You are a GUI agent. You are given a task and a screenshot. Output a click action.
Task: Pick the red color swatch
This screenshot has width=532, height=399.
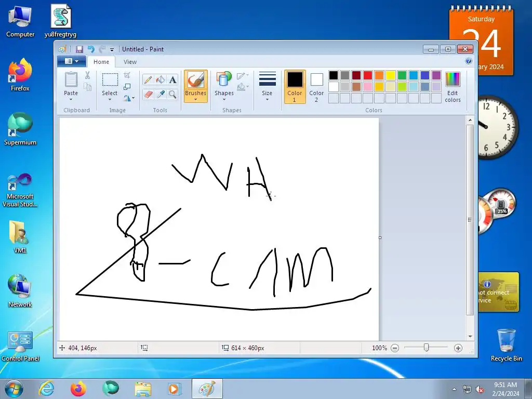coord(368,75)
